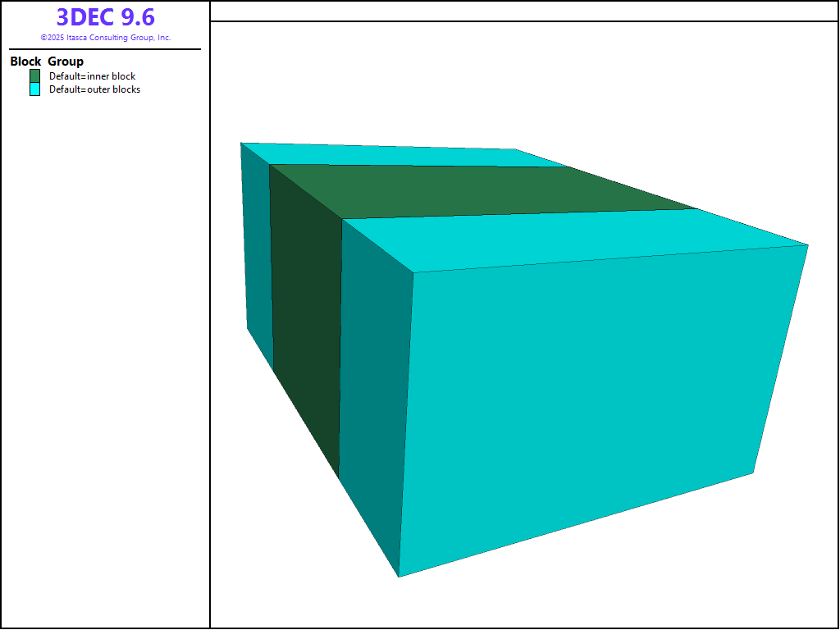
Task: Click the far right corner of front block
Action: (x=808, y=244)
